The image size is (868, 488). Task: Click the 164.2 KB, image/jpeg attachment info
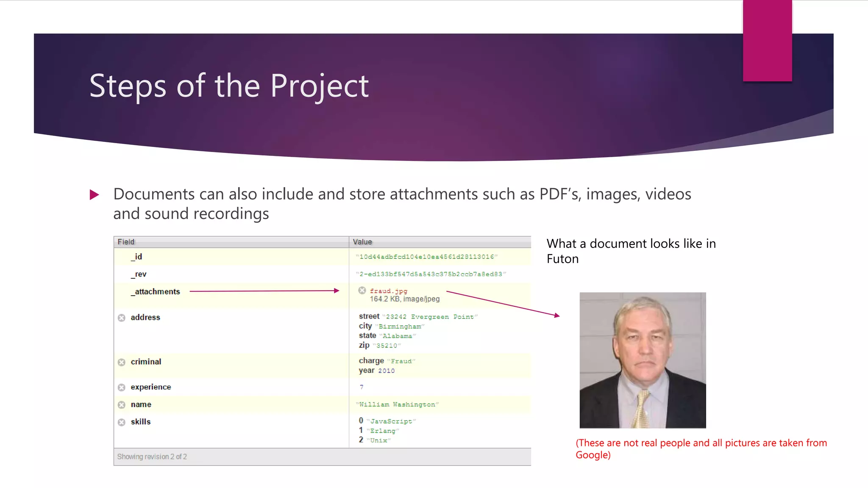tap(405, 299)
